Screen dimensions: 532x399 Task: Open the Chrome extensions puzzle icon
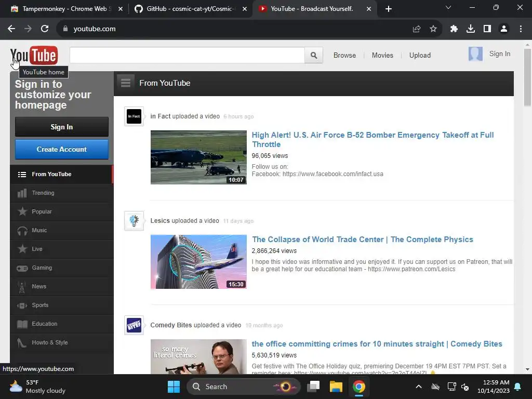click(454, 29)
